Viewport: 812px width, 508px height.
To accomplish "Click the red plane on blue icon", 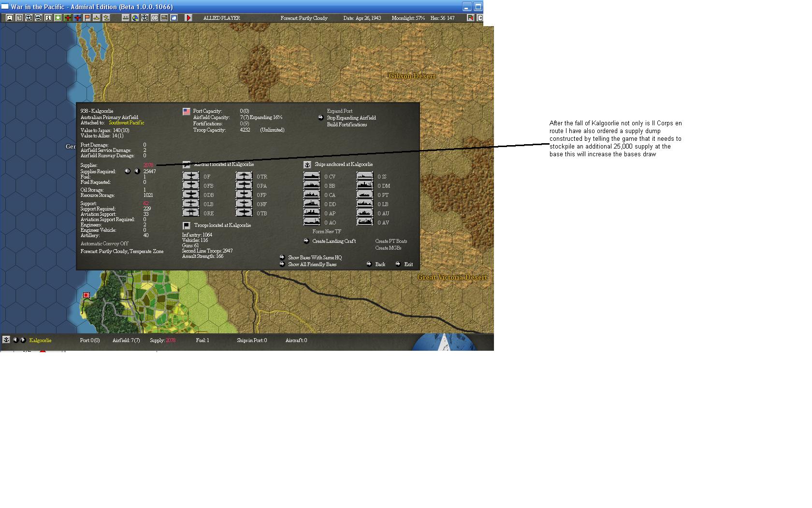I will (x=77, y=18).
